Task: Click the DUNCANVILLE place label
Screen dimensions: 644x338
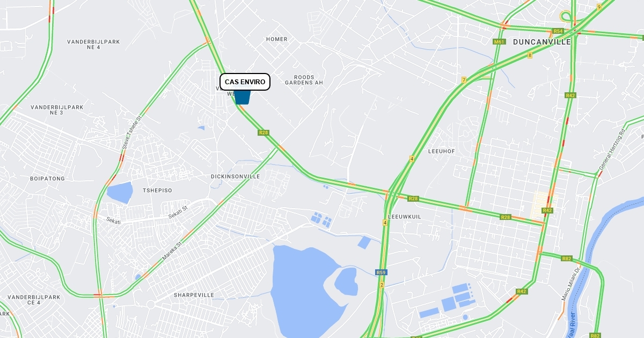Action: tap(542, 42)
